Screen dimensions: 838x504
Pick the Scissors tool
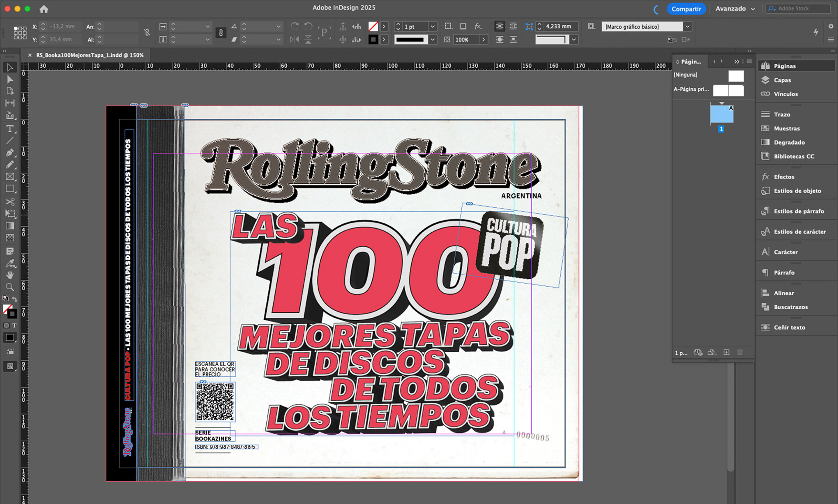[10, 202]
